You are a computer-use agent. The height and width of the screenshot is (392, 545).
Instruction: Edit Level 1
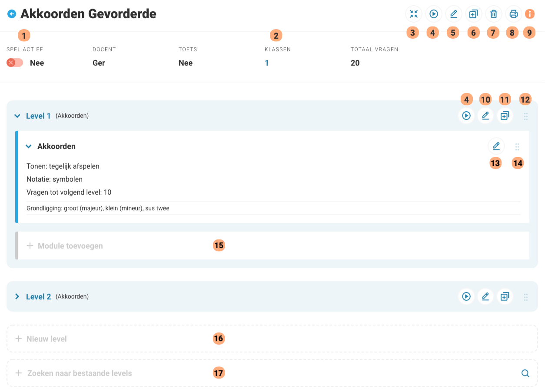(485, 116)
